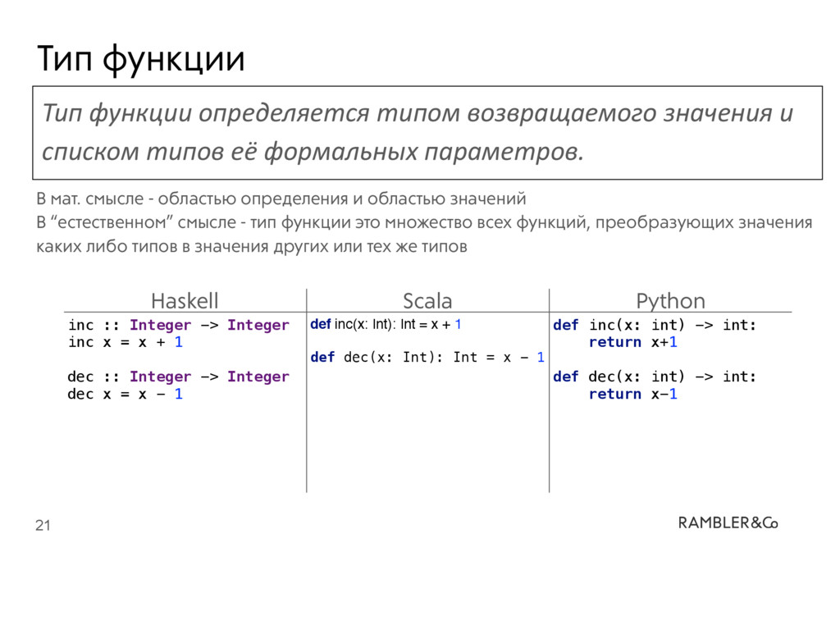Click Python line "def dec(x: int) -> int:"
Viewport: 840px width, 630px height.
655,377
